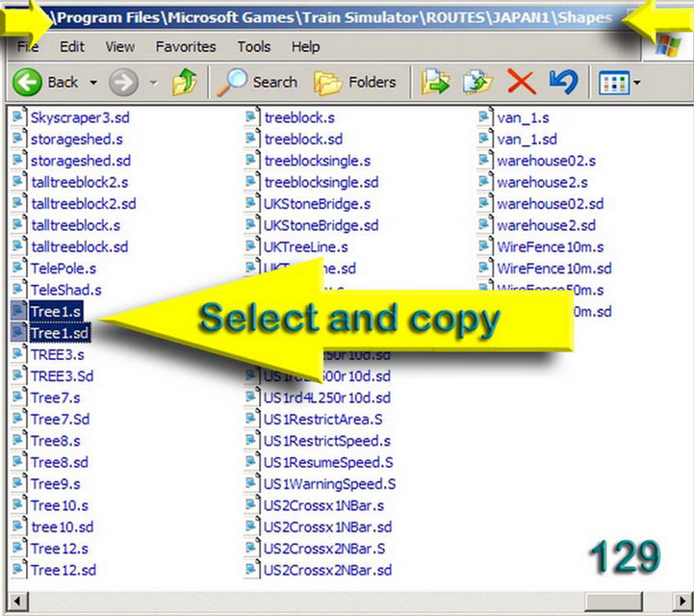Open the Views dropdown arrow
This screenshot has height=616, width=694.
pos(636,83)
